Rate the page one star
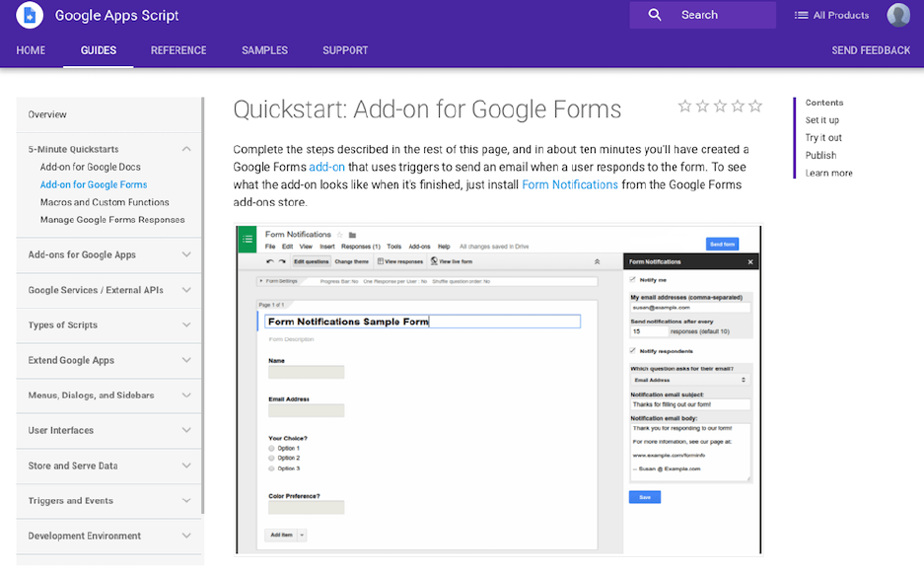The height and width of the screenshot is (573, 924). click(685, 107)
